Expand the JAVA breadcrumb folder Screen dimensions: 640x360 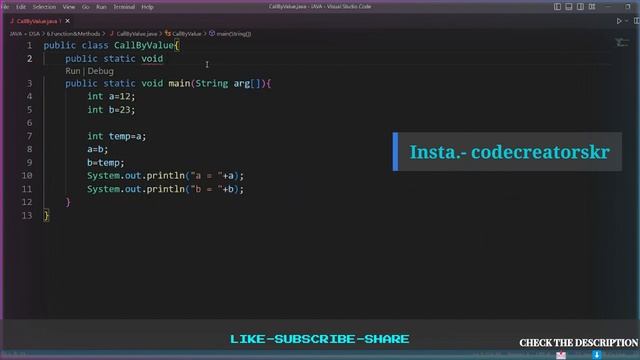[x=16, y=34]
